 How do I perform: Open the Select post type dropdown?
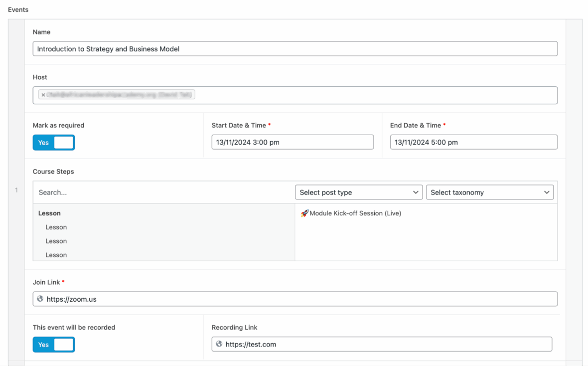pyautogui.click(x=359, y=192)
